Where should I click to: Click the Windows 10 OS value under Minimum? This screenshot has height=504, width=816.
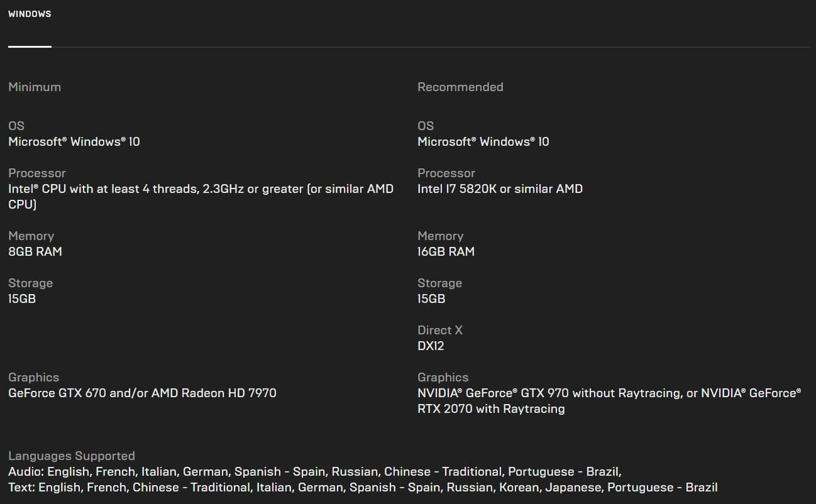click(x=74, y=141)
